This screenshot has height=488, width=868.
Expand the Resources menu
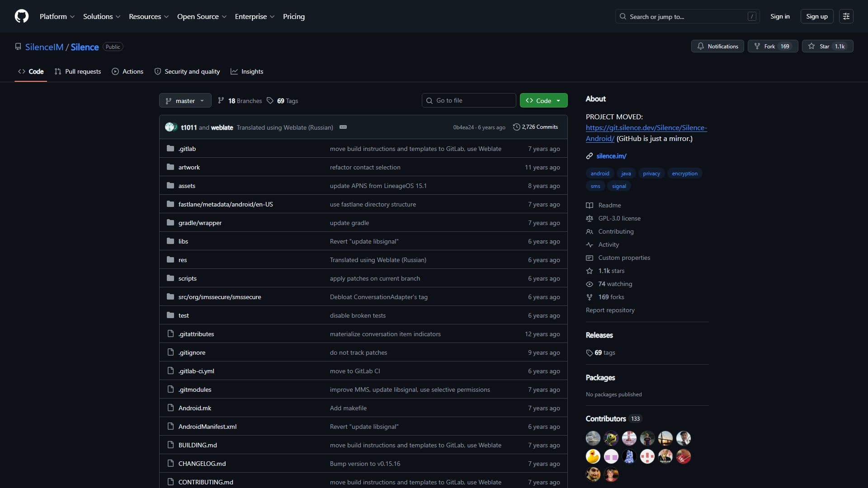[149, 16]
